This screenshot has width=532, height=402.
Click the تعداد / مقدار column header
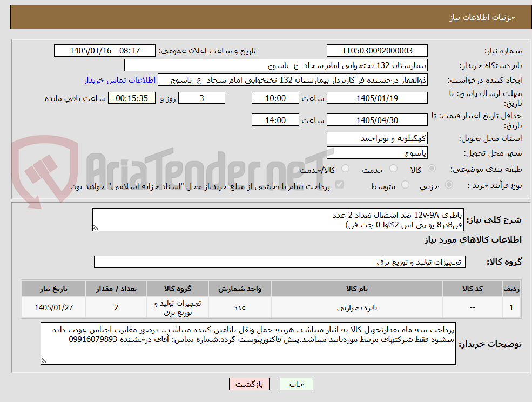(116, 289)
